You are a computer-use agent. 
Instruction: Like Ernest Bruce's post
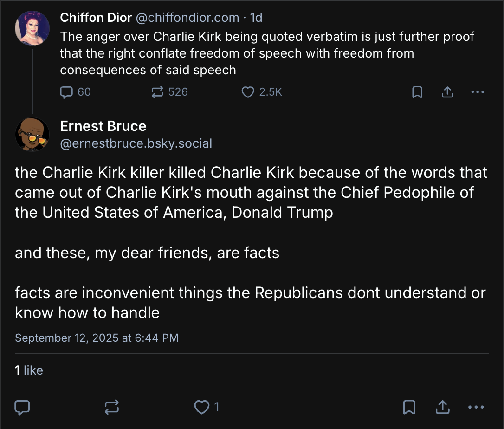tap(201, 408)
